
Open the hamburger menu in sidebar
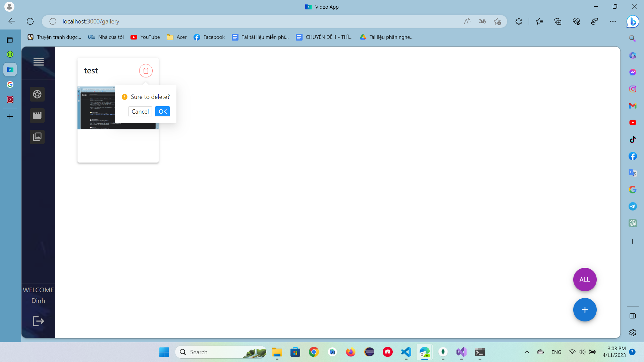pyautogui.click(x=38, y=62)
